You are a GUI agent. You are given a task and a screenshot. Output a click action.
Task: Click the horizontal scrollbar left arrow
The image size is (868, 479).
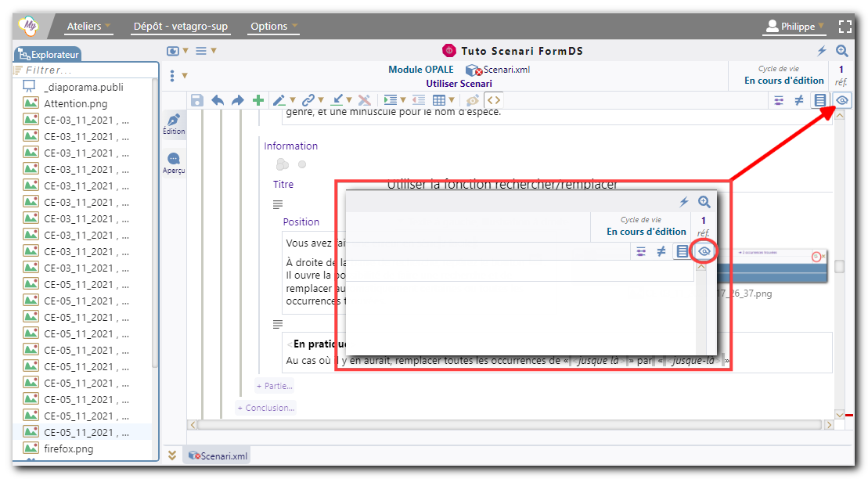[193, 425]
